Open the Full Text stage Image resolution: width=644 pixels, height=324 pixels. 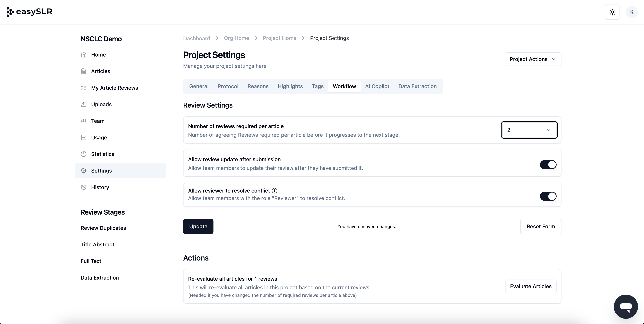point(91,261)
